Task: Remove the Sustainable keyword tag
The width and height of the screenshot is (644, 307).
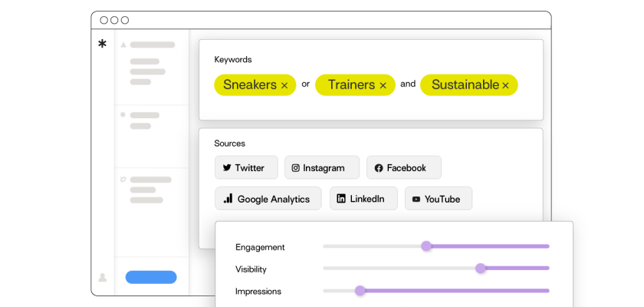Action: click(505, 85)
